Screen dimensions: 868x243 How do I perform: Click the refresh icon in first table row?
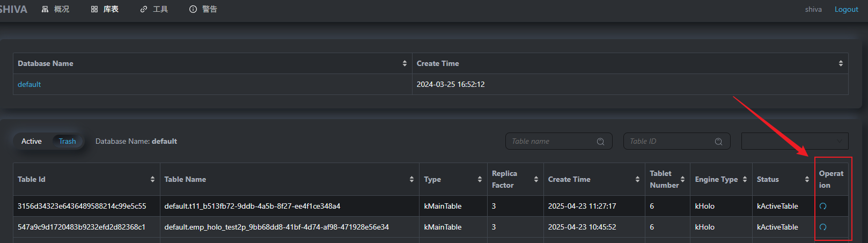click(x=822, y=206)
